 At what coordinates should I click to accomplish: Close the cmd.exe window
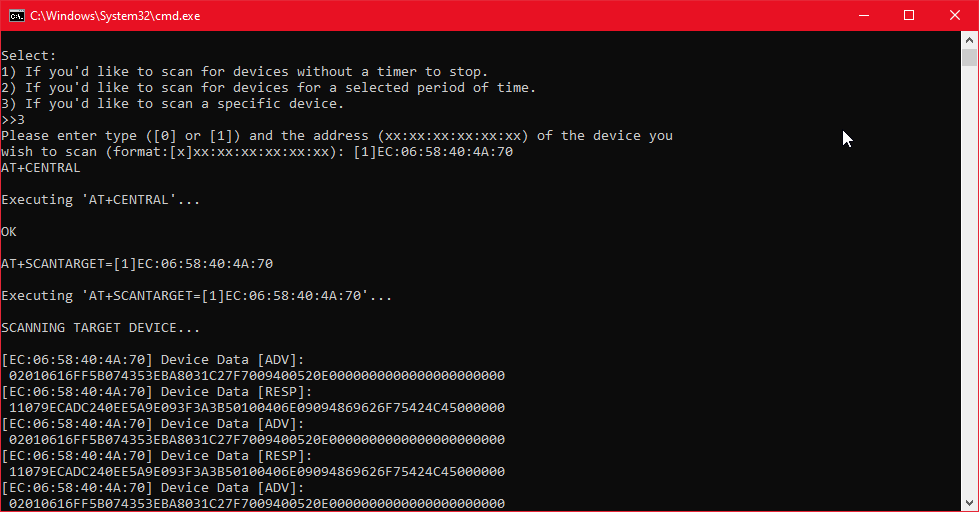coord(955,16)
